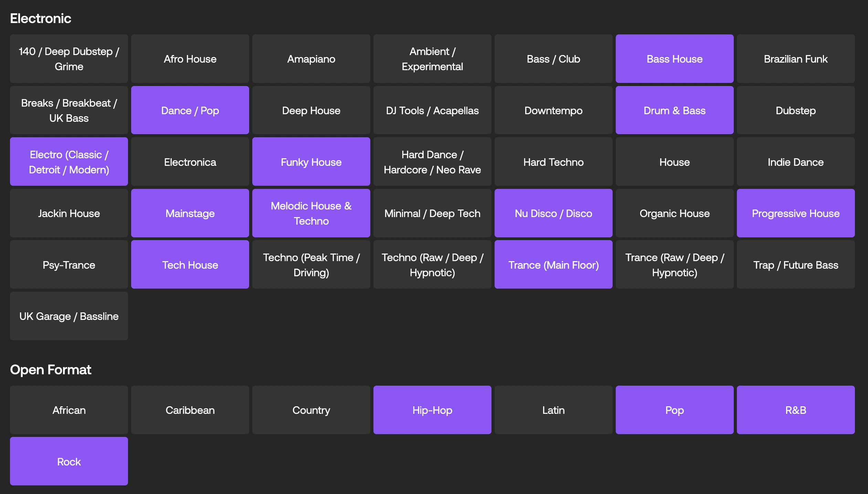
Task: Toggle off the Rock tile
Action: pos(69,461)
